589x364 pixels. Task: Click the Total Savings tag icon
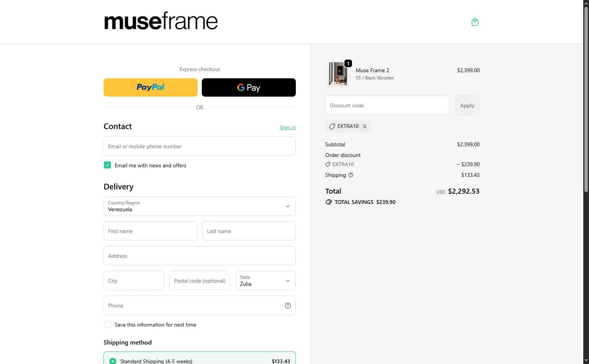[x=329, y=202]
